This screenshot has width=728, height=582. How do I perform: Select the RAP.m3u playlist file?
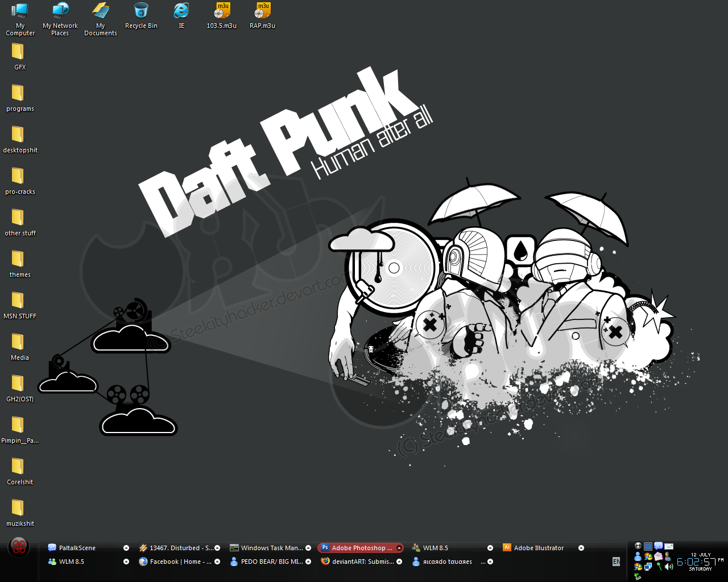tap(262, 16)
